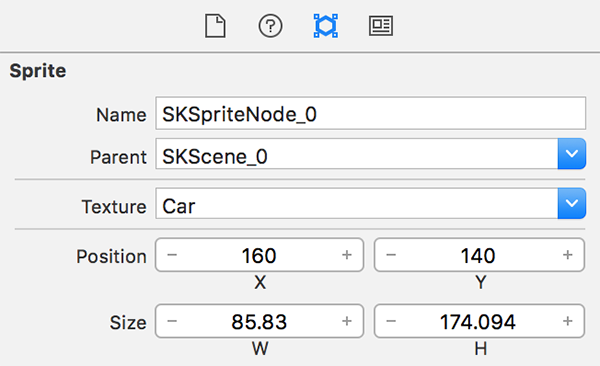Click Size height value 174.094
The width and height of the screenshot is (600, 366).
pos(478,322)
